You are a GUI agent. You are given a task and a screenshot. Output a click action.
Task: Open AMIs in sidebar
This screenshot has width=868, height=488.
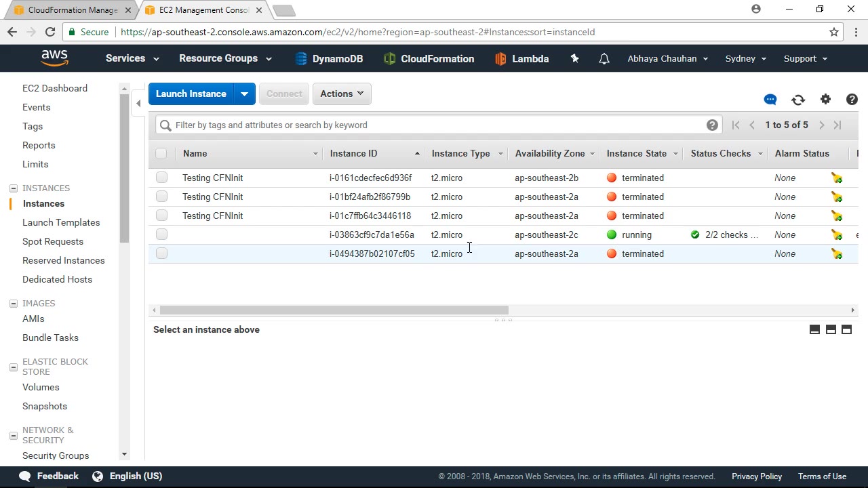(33, 319)
